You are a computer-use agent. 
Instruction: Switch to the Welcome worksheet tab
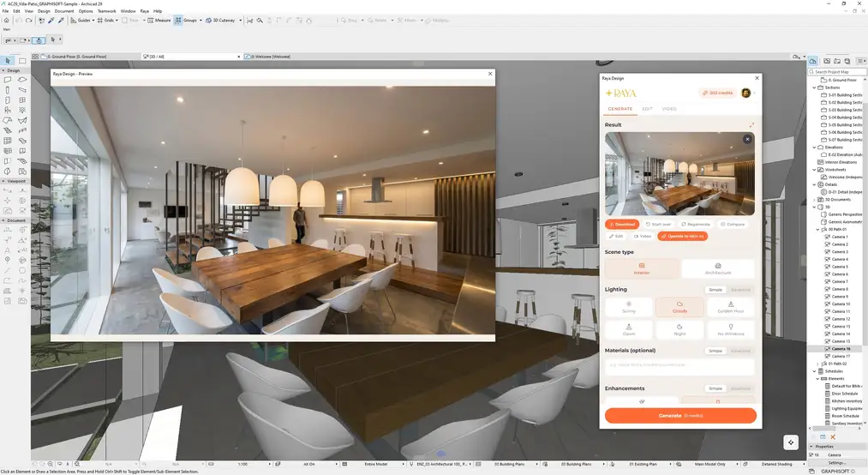268,57
